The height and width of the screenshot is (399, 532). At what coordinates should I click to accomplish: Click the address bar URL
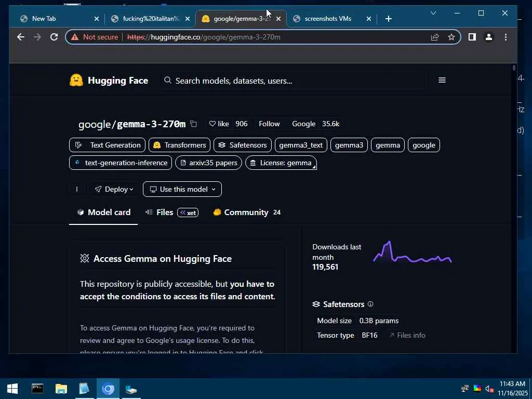point(204,37)
